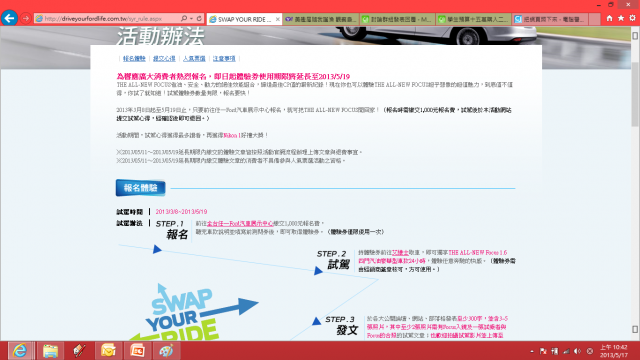The width and height of the screenshot is (640, 360).
Task: Open PowerPoint from the taskbar
Action: coord(137,351)
